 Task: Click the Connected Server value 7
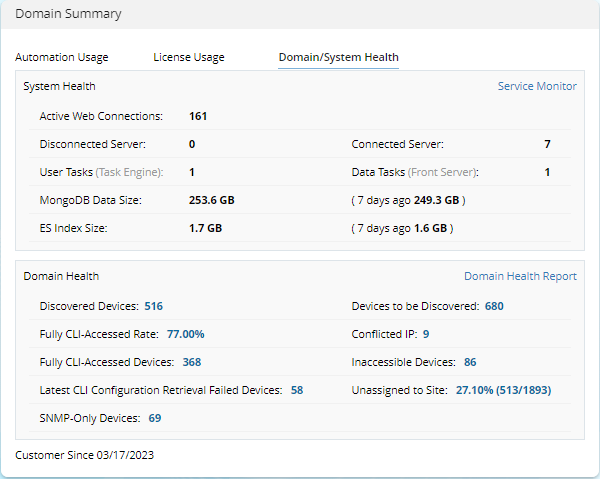pos(547,145)
